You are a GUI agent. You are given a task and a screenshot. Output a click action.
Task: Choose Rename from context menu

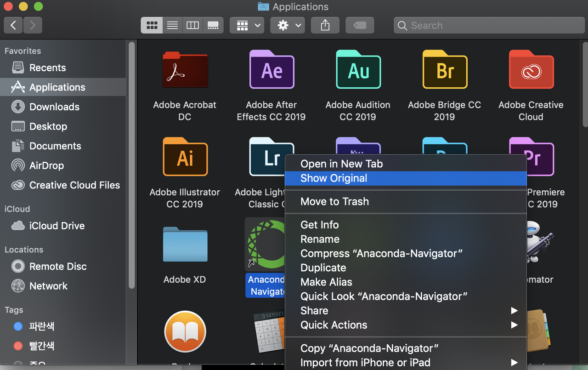(406, 239)
